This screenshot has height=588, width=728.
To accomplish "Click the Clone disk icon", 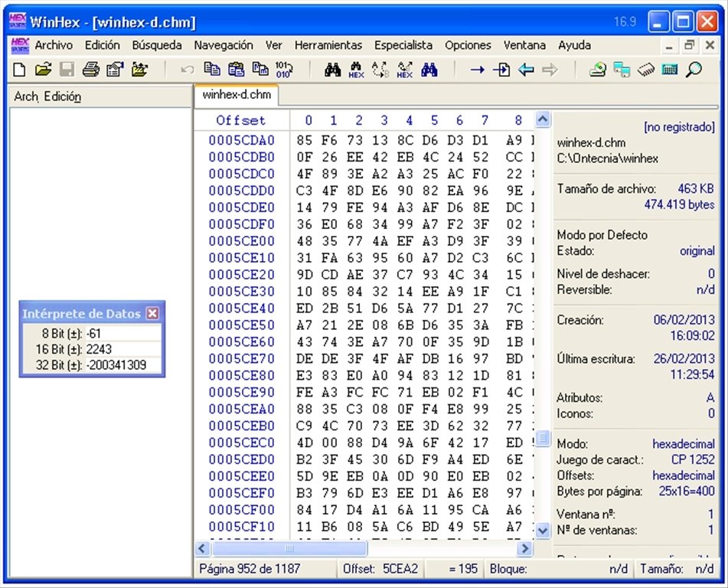I will tap(622, 70).
